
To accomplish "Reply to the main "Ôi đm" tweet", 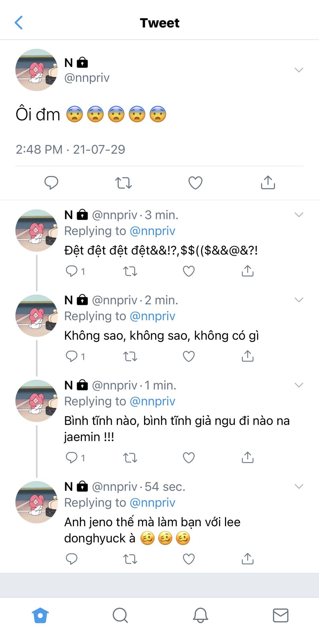I will (51, 182).
